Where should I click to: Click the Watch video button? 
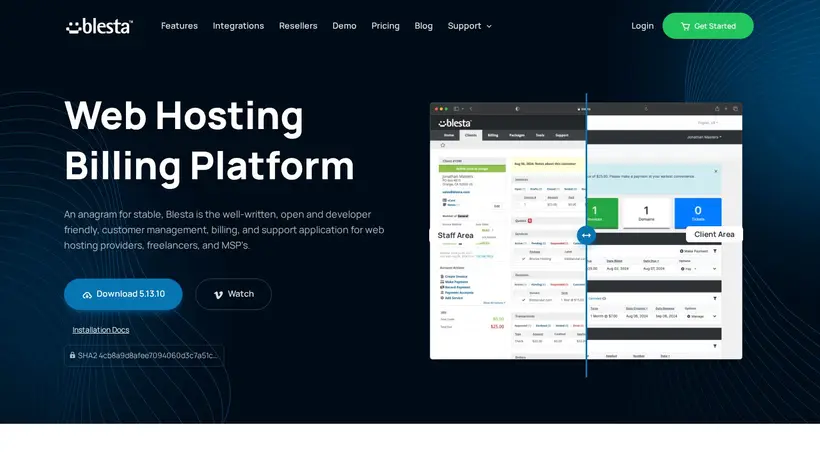233,294
